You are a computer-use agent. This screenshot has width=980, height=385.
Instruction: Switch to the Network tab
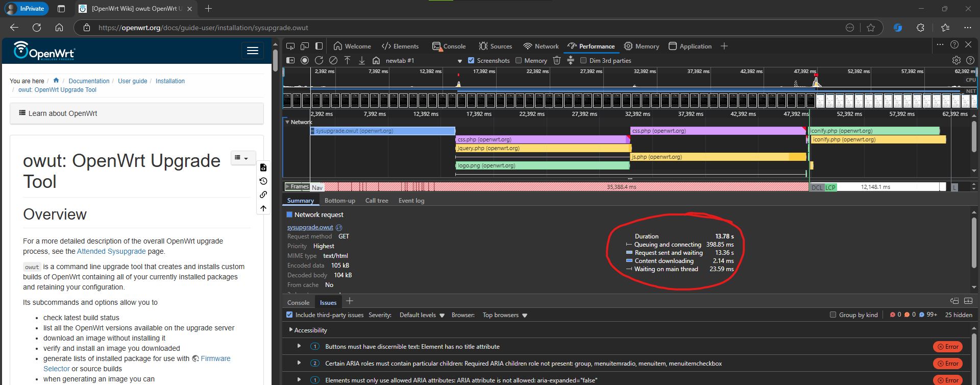541,46
